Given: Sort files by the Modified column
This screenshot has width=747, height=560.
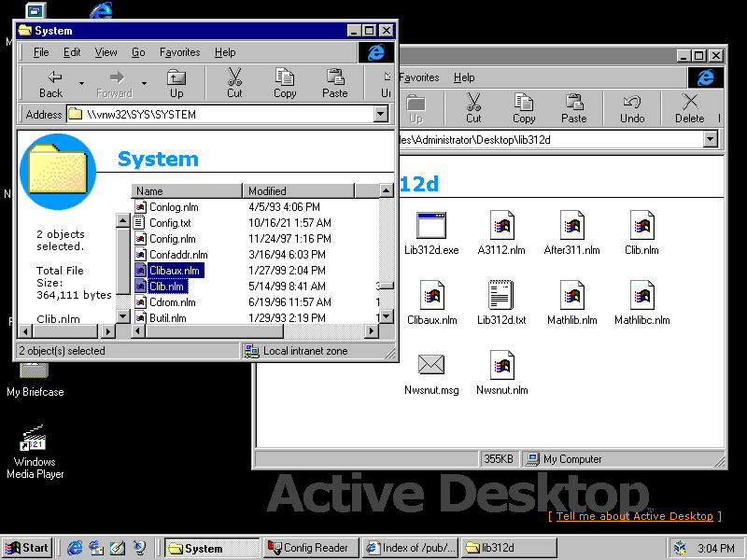Looking at the screenshot, I should pos(299,191).
